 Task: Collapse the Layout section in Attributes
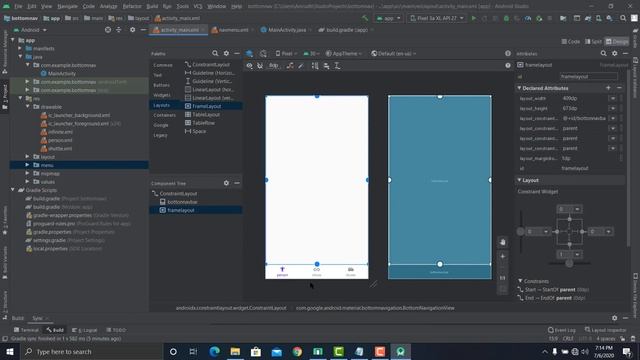click(x=519, y=180)
